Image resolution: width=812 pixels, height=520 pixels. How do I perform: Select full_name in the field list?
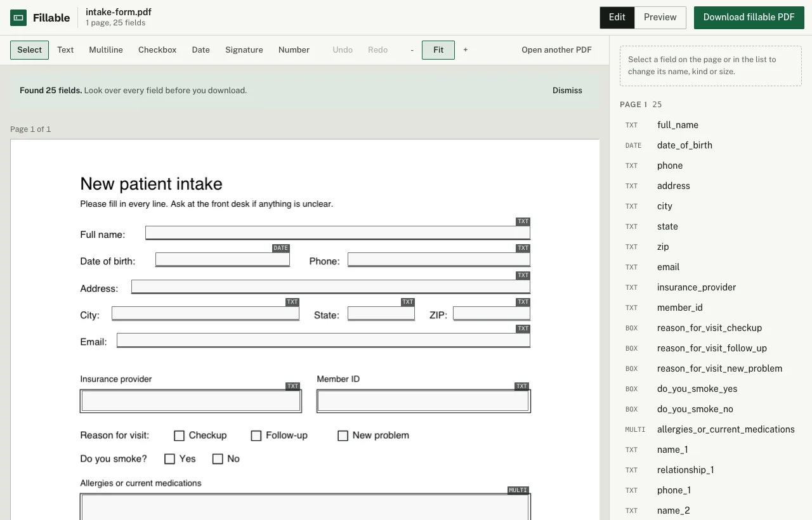(710, 125)
